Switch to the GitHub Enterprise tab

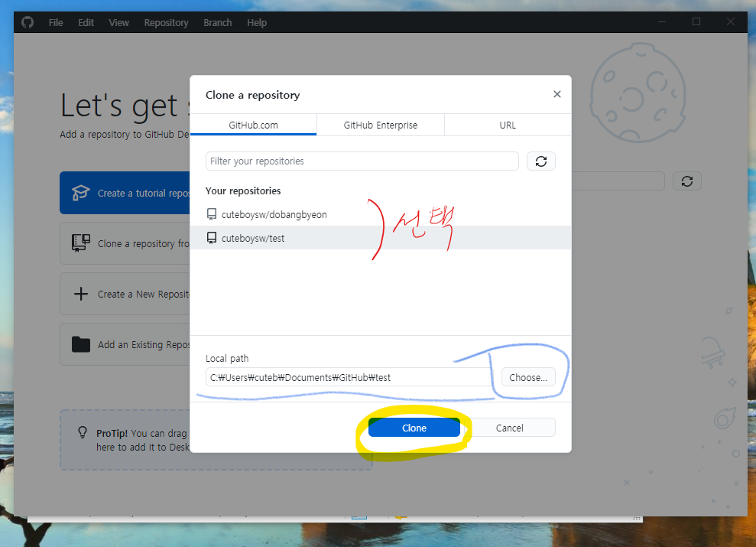pyautogui.click(x=381, y=125)
